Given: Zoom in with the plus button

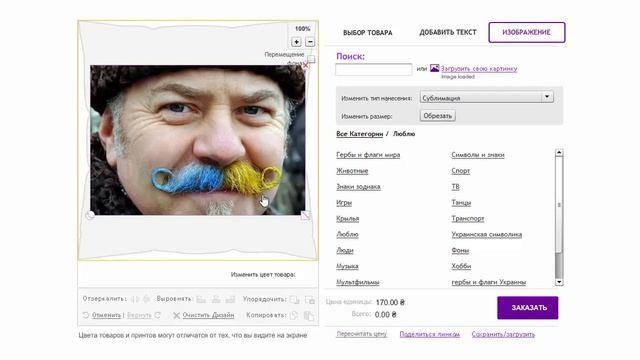Looking at the screenshot, I should click(296, 42).
